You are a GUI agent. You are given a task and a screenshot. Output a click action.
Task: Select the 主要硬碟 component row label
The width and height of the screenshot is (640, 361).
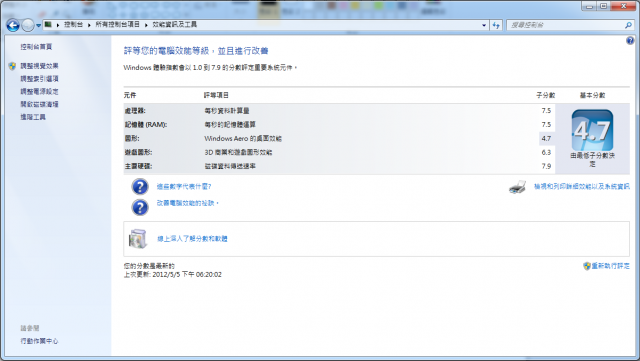[x=138, y=166]
